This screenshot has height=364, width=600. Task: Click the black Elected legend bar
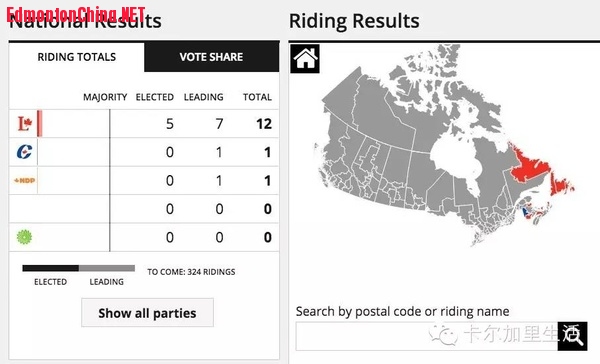[x=51, y=268]
